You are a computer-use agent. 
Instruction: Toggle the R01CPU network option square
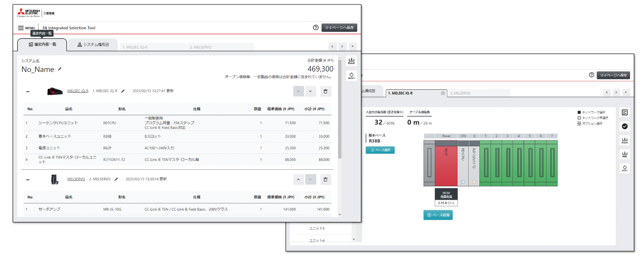(x=463, y=182)
